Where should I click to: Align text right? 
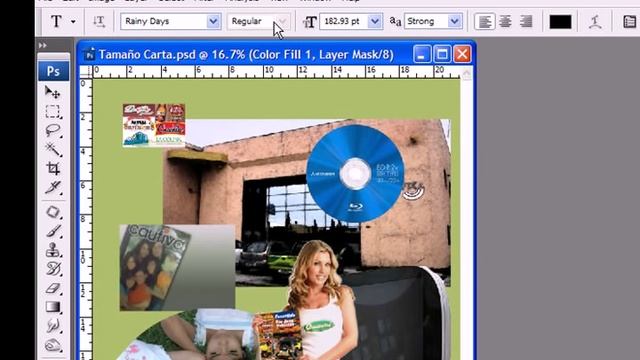pos(526,22)
